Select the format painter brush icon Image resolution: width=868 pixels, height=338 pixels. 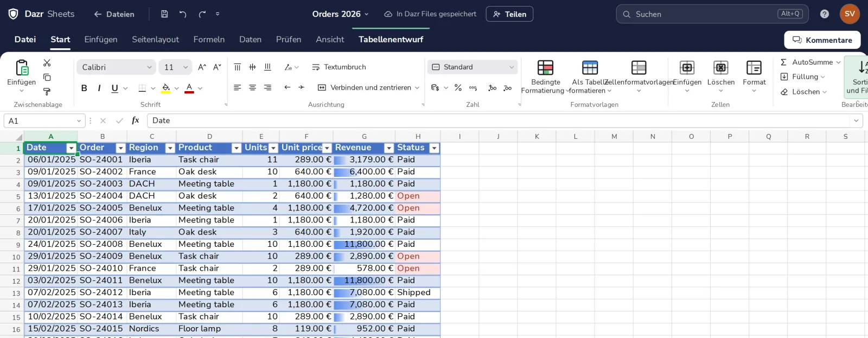(x=47, y=92)
